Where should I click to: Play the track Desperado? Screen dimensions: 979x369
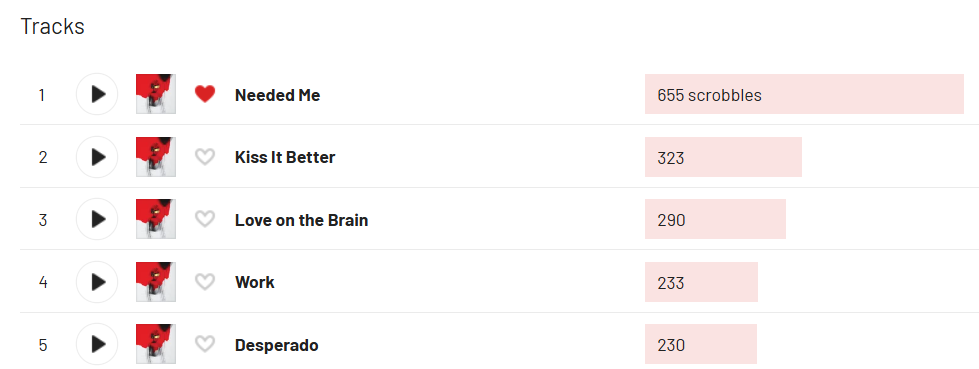click(x=97, y=344)
